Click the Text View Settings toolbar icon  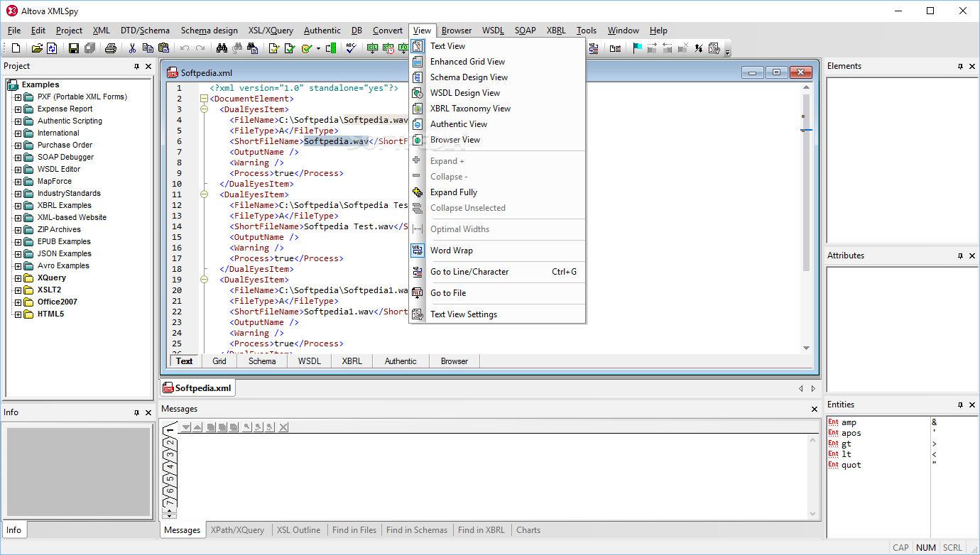714,48
